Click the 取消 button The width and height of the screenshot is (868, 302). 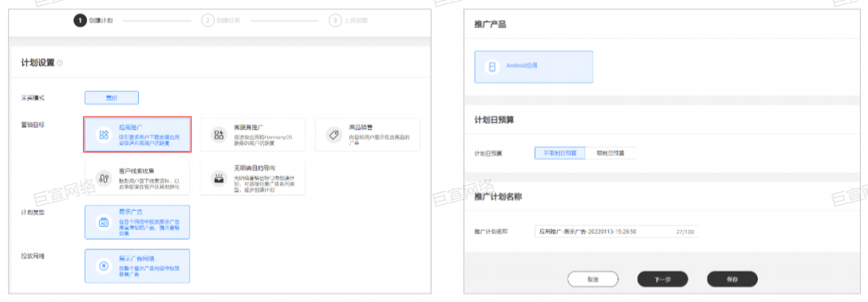[592, 280]
